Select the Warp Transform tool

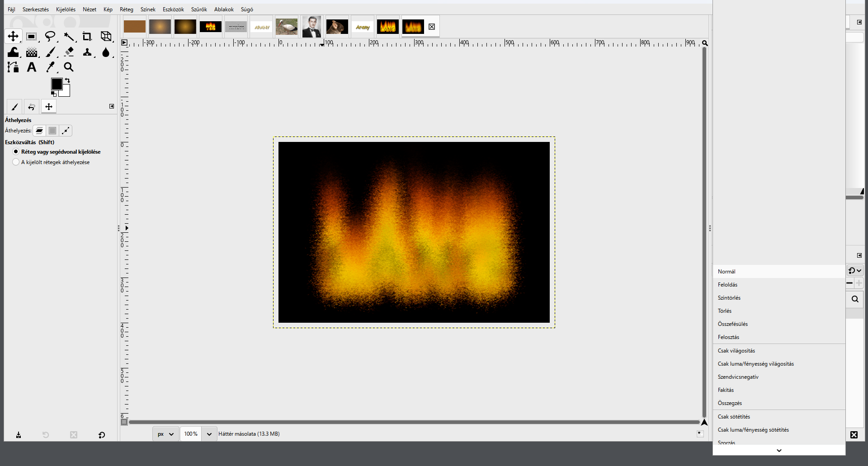(x=13, y=52)
